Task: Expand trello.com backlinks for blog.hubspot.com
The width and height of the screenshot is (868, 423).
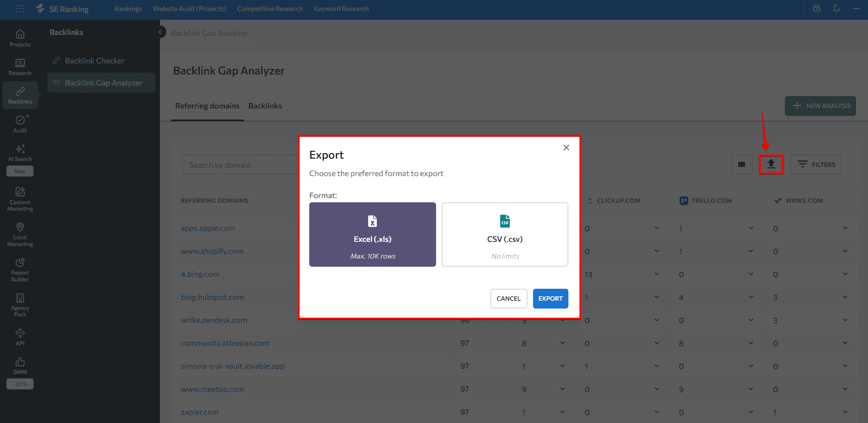Action: 750,297
